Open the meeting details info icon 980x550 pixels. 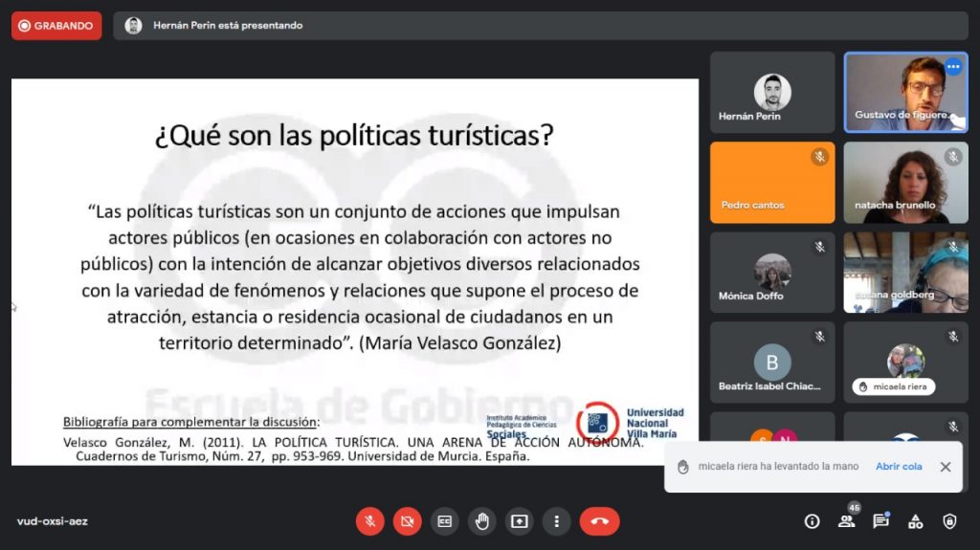pos(812,521)
